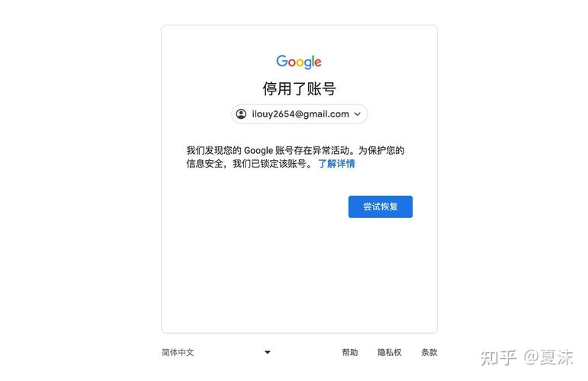This screenshot has width=588, height=381.
Task: Expand the chevron beside ilouy2654@gmail.com
Action: pos(358,114)
